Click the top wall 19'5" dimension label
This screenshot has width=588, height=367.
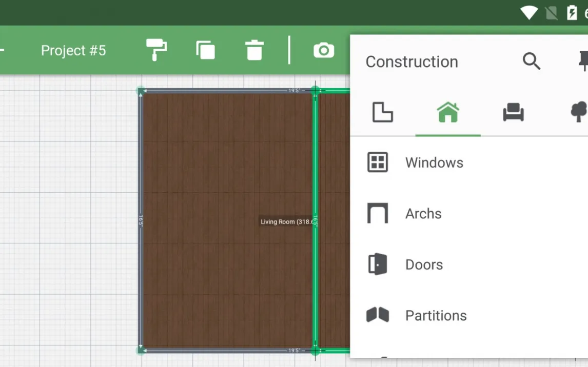[294, 91]
